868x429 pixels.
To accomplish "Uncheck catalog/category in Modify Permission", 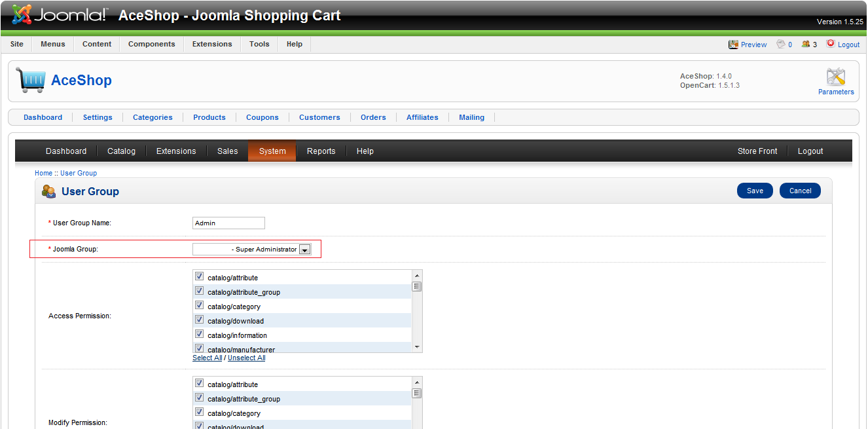I will [200, 412].
